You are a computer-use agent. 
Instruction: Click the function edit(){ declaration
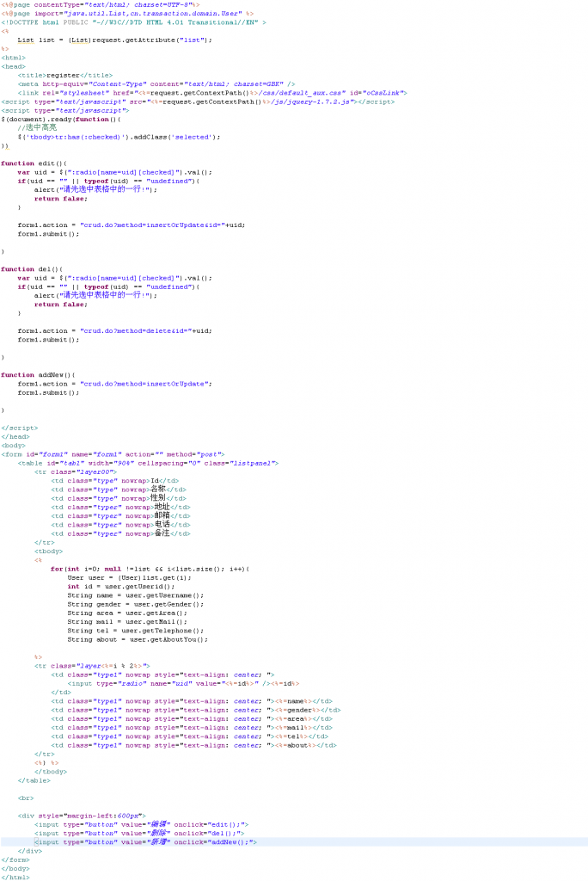pos(34,163)
